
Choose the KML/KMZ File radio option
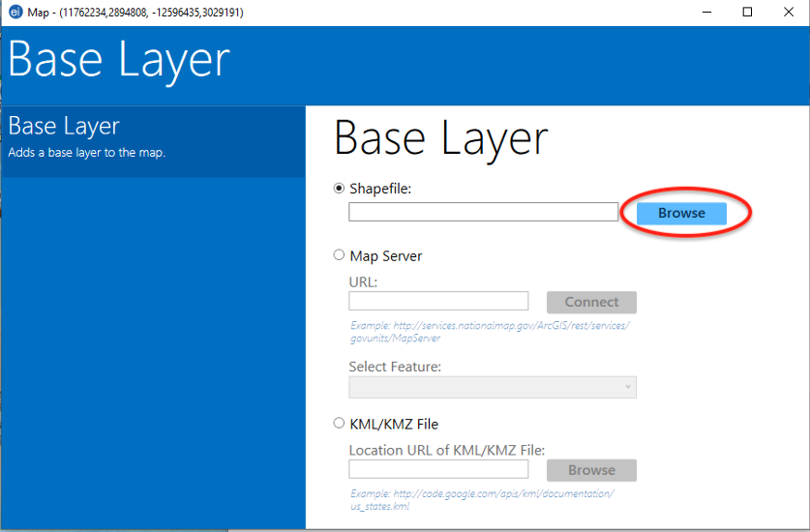pyautogui.click(x=339, y=423)
